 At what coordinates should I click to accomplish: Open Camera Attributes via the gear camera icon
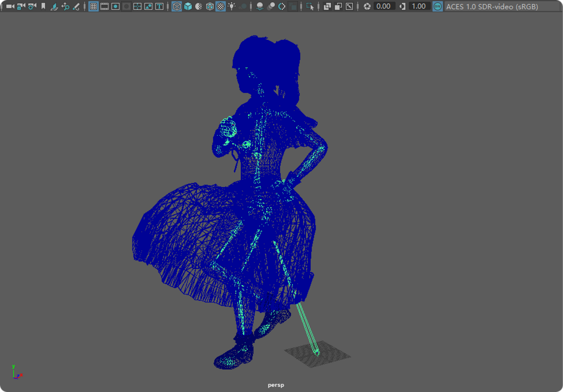coord(32,6)
